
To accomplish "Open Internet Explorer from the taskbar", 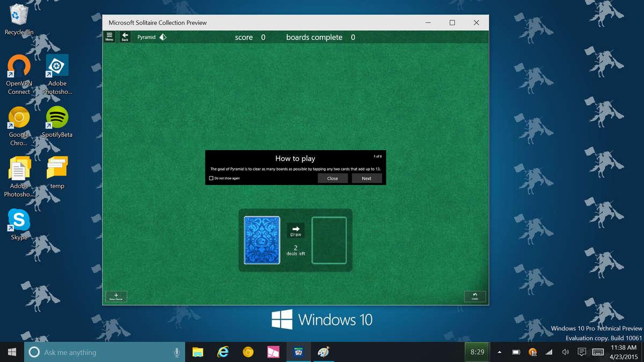I will point(223,352).
